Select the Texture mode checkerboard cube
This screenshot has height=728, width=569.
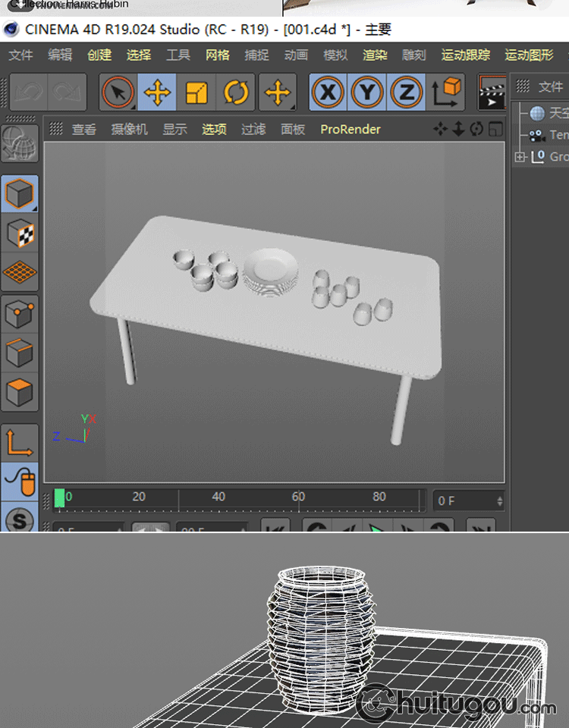tap(20, 234)
